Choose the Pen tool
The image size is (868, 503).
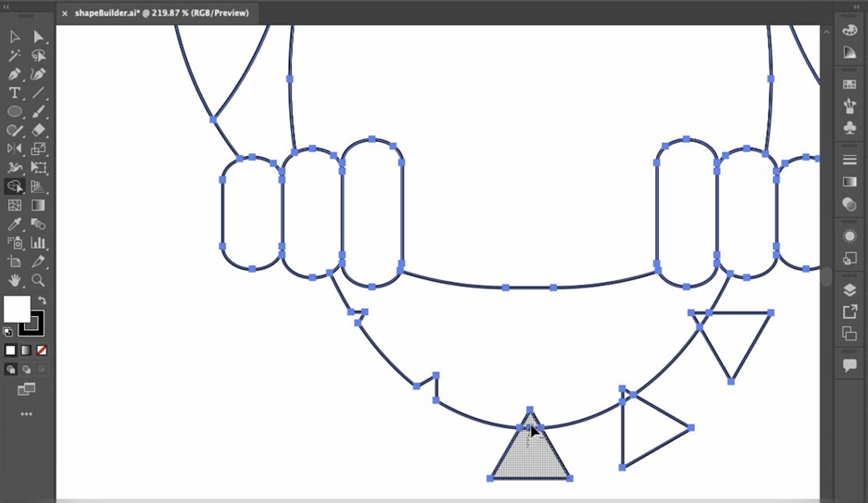click(x=15, y=74)
